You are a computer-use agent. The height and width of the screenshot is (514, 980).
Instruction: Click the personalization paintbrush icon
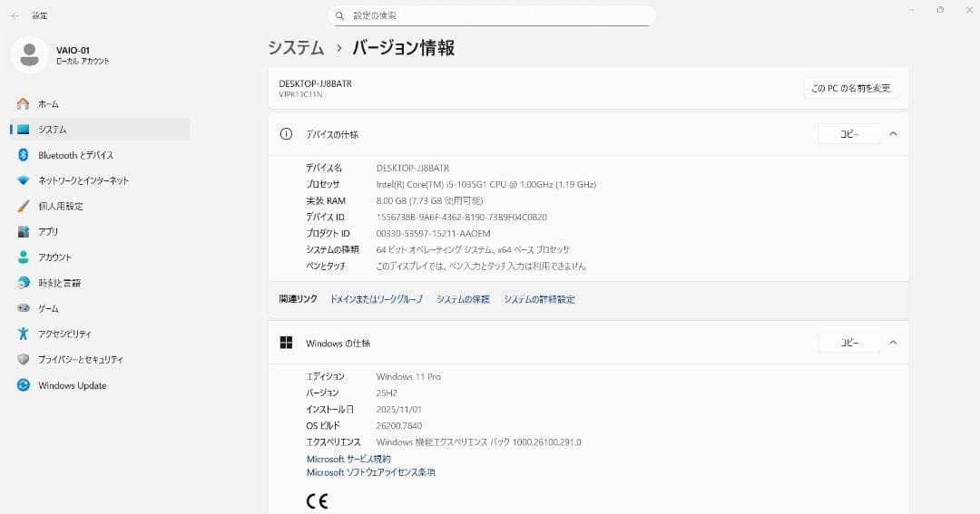[x=23, y=206]
